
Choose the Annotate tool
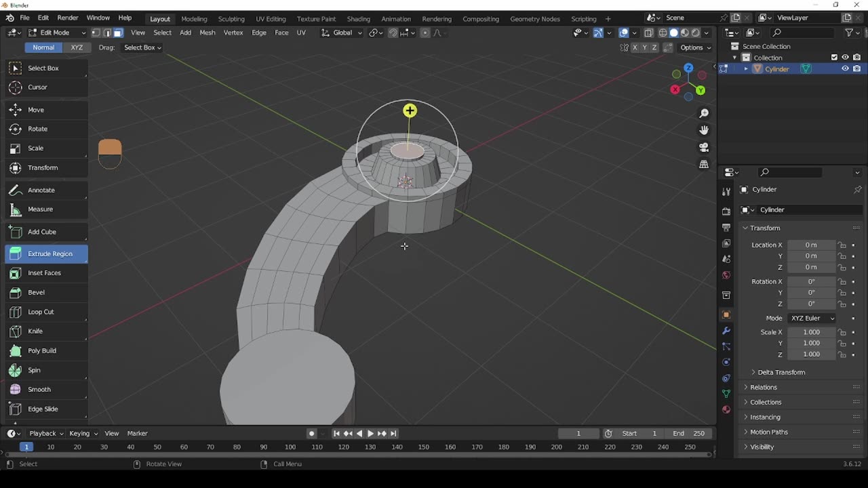[46, 190]
